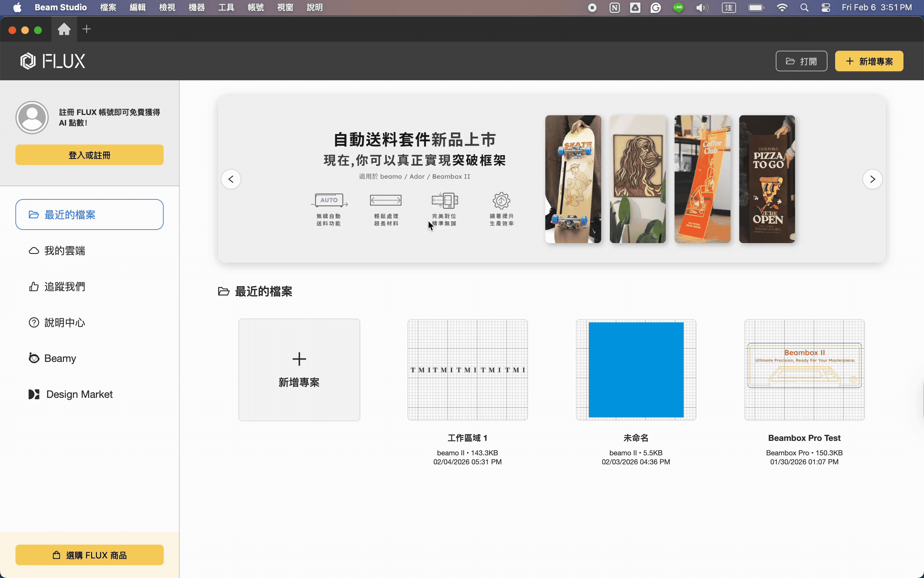The height and width of the screenshot is (578, 924).
Task: Click the Pizza To Go banner image
Action: [767, 179]
